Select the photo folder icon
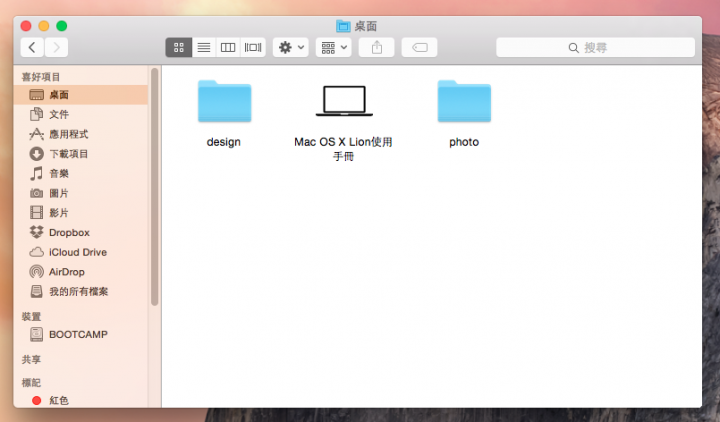The width and height of the screenshot is (720, 422). click(464, 101)
